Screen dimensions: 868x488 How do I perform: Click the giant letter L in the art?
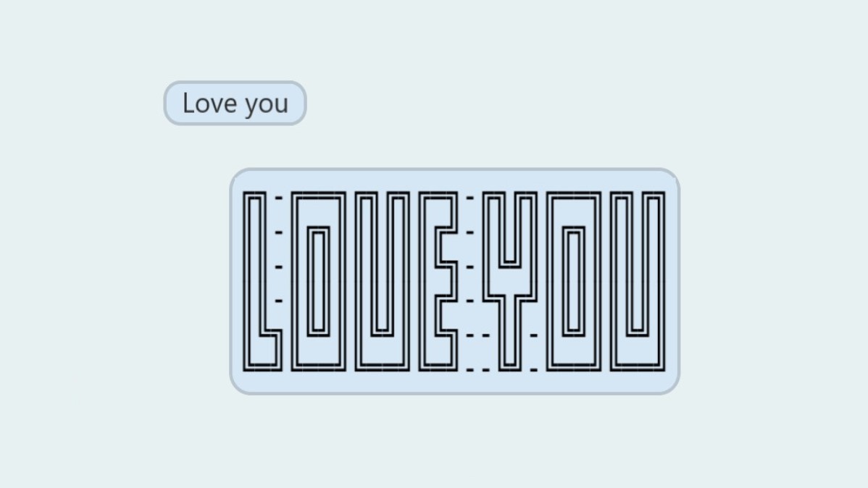[262, 281]
